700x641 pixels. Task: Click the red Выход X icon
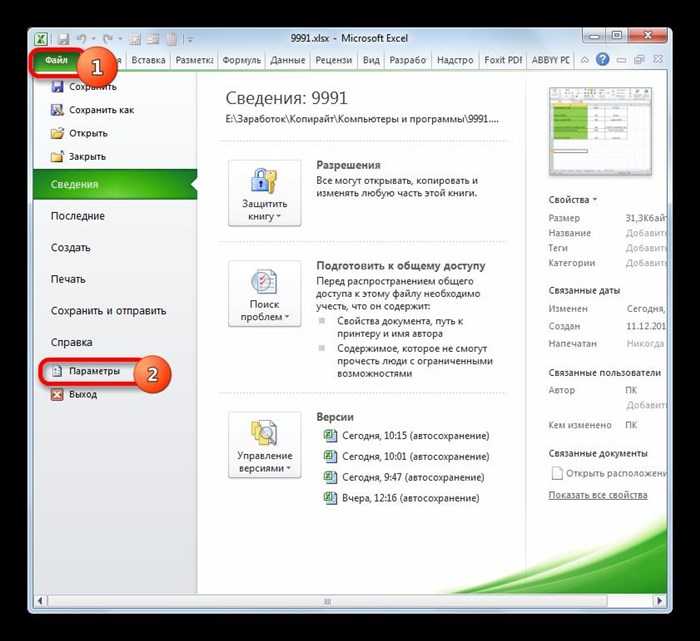[x=57, y=395]
